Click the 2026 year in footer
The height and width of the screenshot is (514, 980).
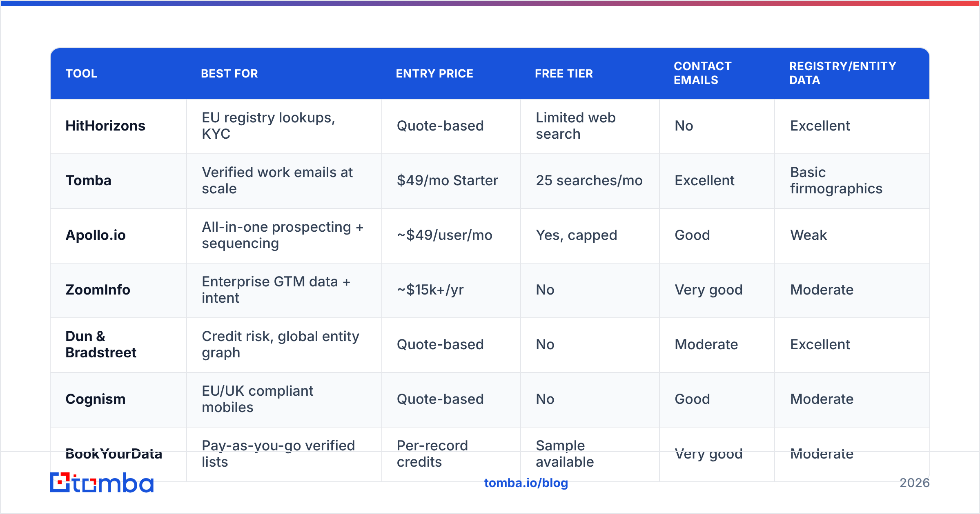(x=915, y=483)
